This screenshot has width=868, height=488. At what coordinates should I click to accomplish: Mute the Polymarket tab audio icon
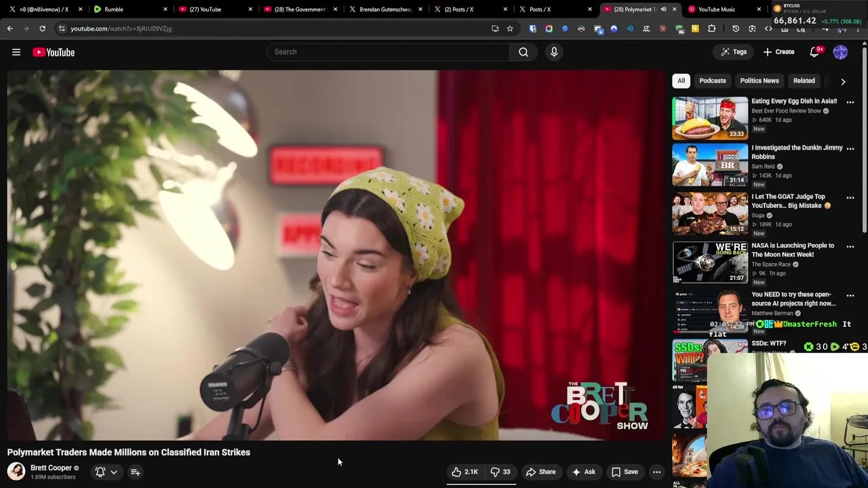click(x=663, y=9)
